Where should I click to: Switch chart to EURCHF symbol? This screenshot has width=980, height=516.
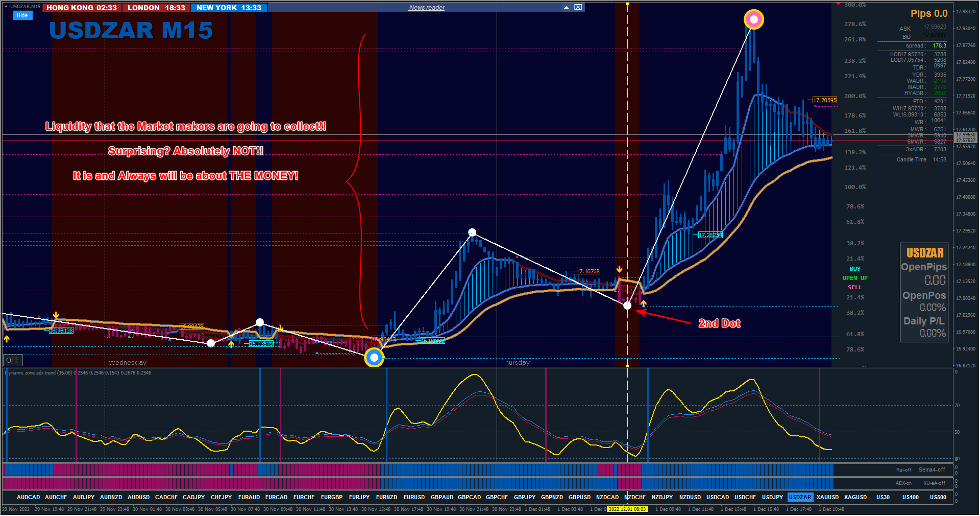pos(304,497)
